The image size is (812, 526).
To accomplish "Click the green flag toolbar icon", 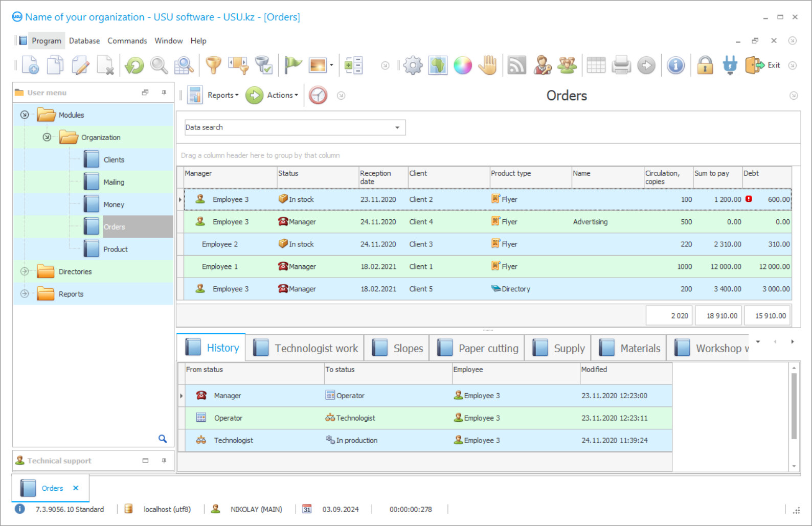I will (293, 65).
